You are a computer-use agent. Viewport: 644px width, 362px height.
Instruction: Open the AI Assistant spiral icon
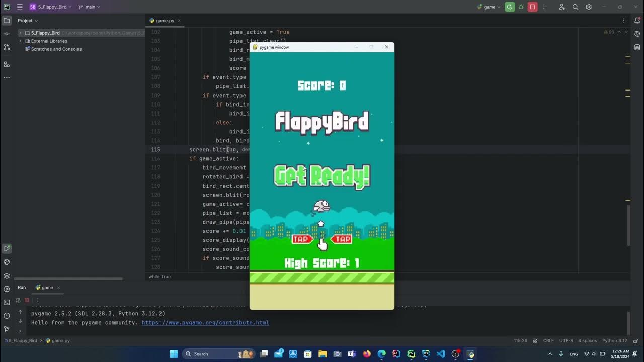click(x=637, y=34)
